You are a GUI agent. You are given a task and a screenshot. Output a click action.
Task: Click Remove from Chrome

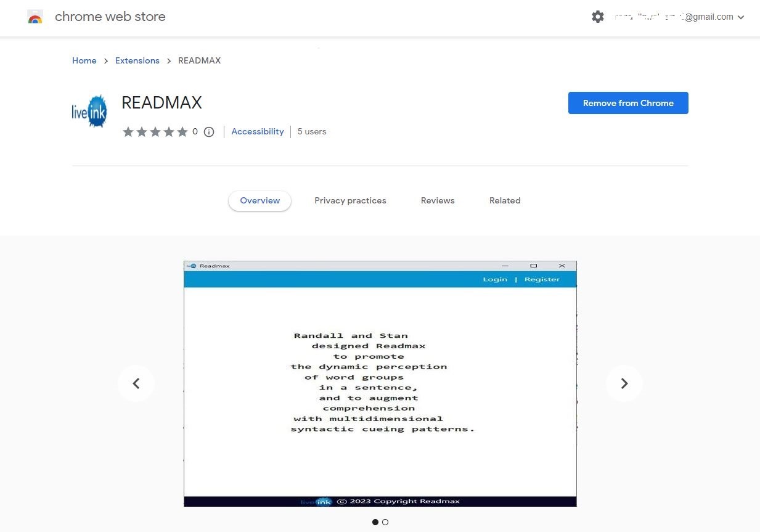click(x=627, y=103)
